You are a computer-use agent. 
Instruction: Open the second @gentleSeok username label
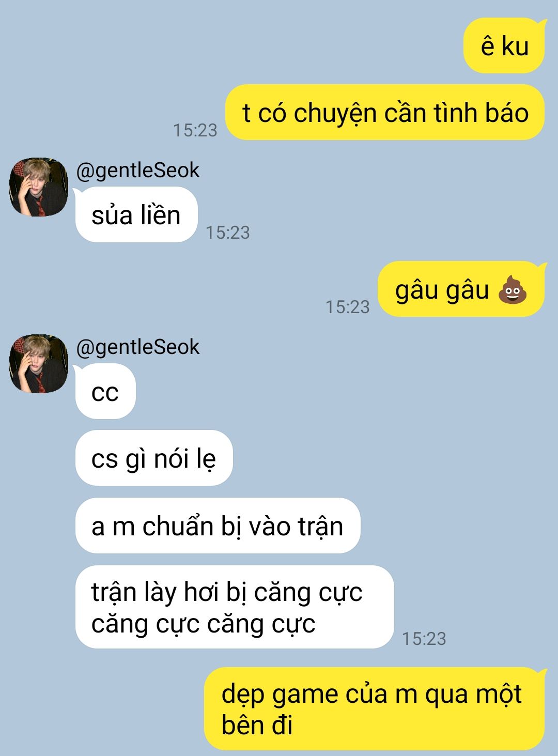pos(137,348)
